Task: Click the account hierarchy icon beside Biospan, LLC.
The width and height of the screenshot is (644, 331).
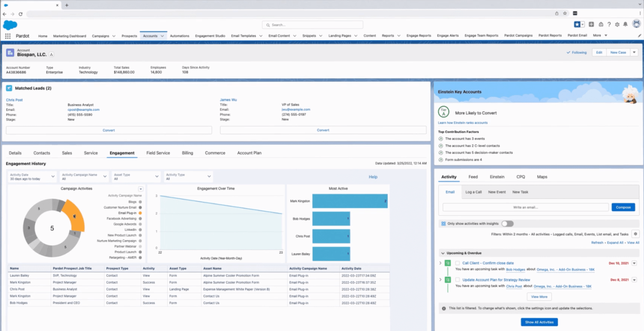Action: click(51, 54)
